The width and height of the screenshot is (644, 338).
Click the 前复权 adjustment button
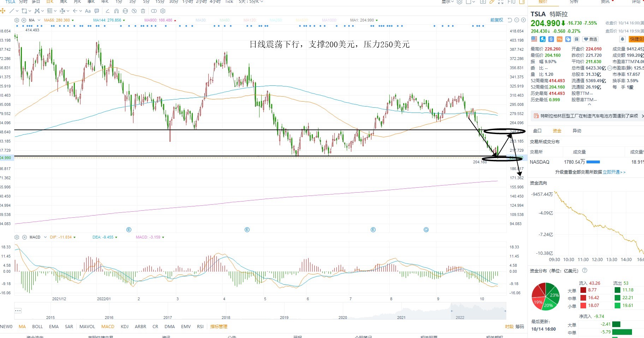point(497,20)
